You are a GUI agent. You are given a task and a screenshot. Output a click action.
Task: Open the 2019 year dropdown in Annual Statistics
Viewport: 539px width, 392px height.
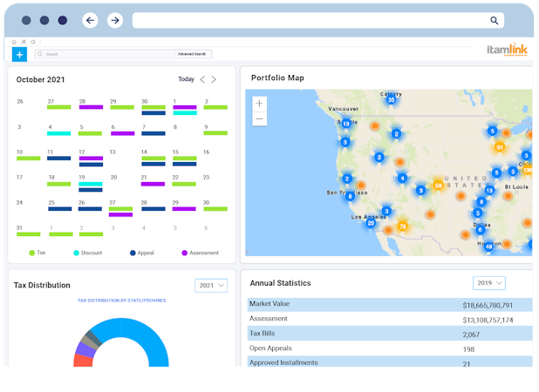488,283
